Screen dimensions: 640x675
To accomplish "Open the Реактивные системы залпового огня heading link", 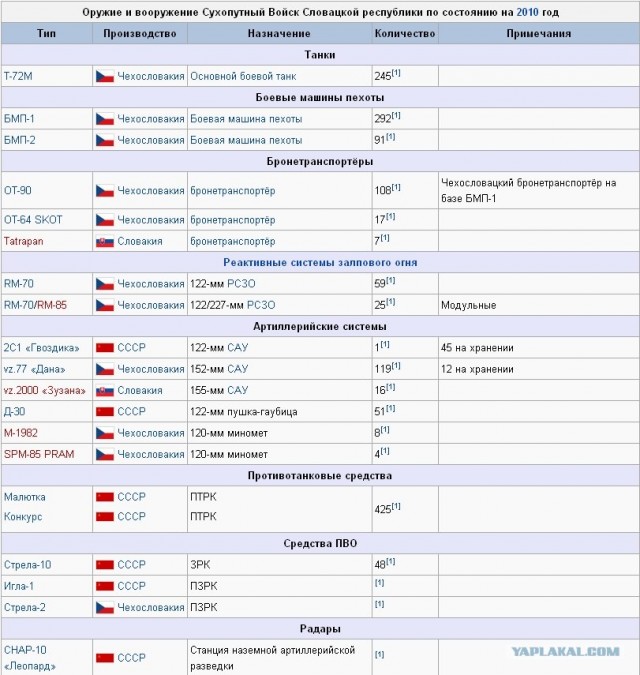I will (x=320, y=263).
